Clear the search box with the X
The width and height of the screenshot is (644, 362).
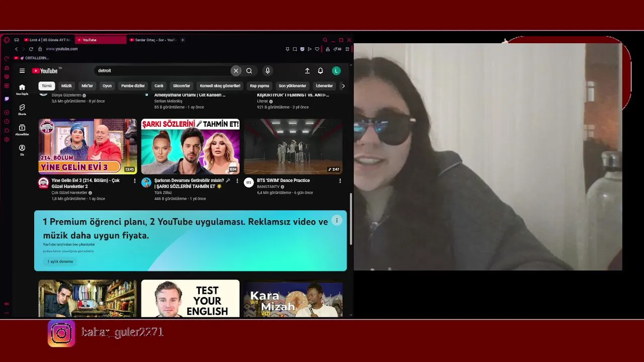236,71
